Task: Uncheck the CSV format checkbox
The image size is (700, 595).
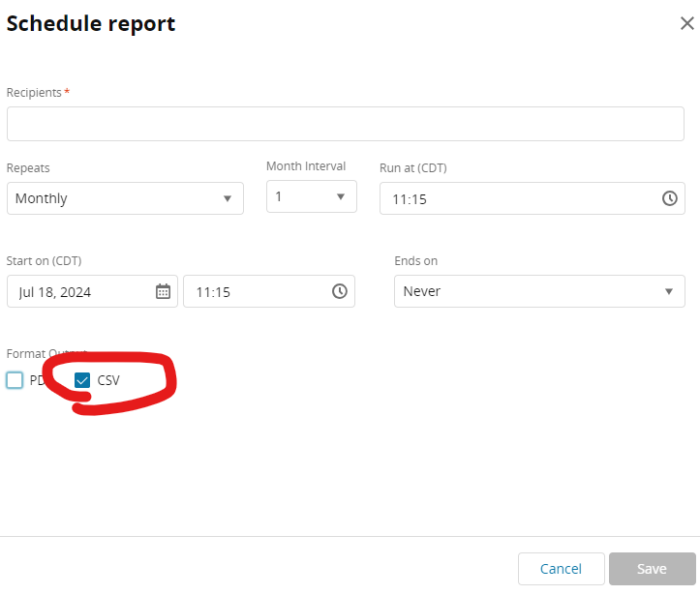Action: click(82, 380)
